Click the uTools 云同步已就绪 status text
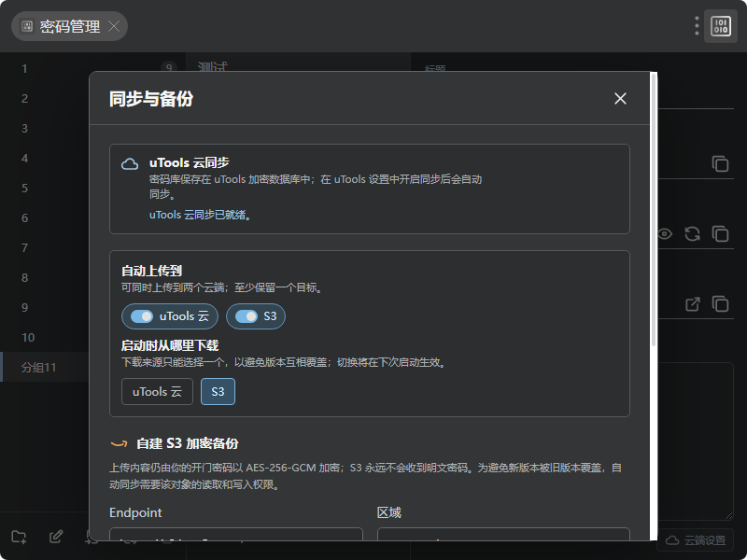The height and width of the screenshot is (560, 747). (200, 215)
